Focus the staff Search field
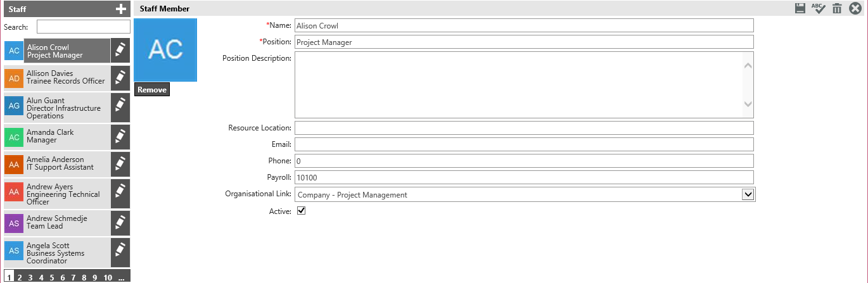 tap(83, 27)
